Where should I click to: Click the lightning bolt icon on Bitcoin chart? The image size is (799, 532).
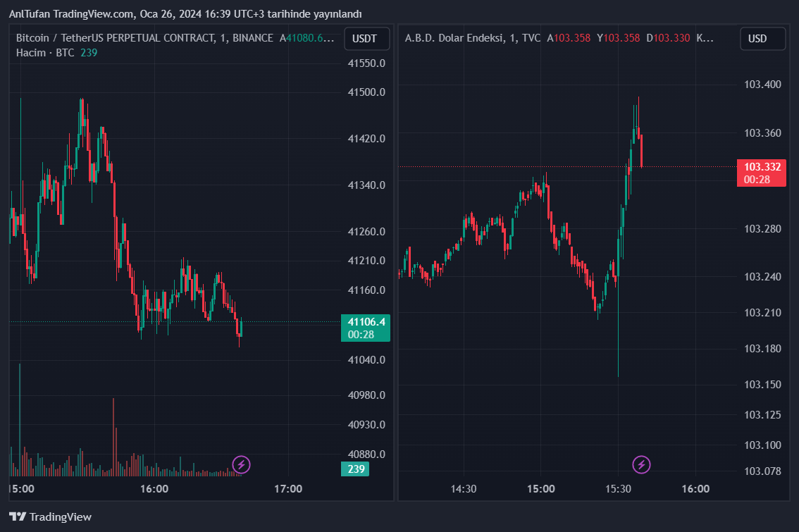tap(242, 464)
